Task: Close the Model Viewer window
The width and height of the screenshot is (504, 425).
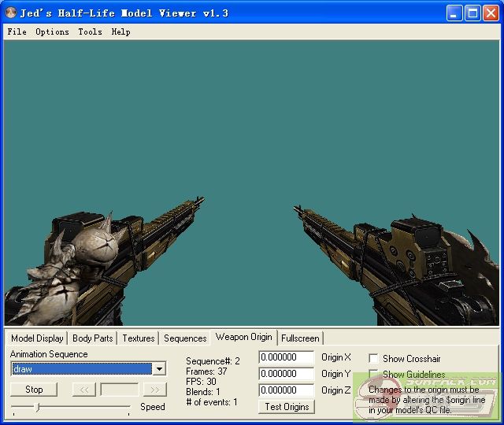Action: 490,13
